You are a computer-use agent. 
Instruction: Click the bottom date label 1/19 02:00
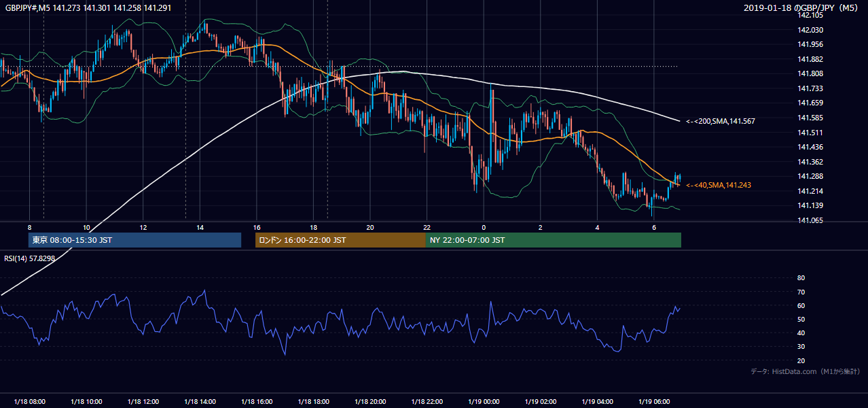tap(540, 401)
